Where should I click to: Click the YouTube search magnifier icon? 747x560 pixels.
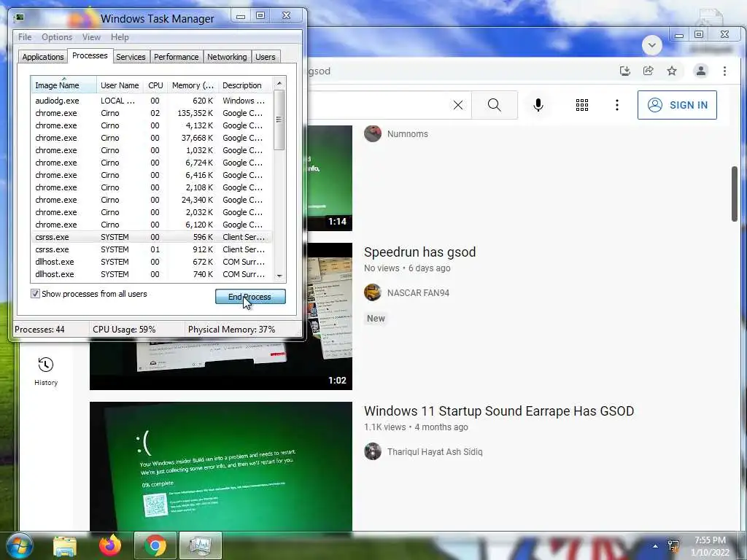tap(495, 105)
